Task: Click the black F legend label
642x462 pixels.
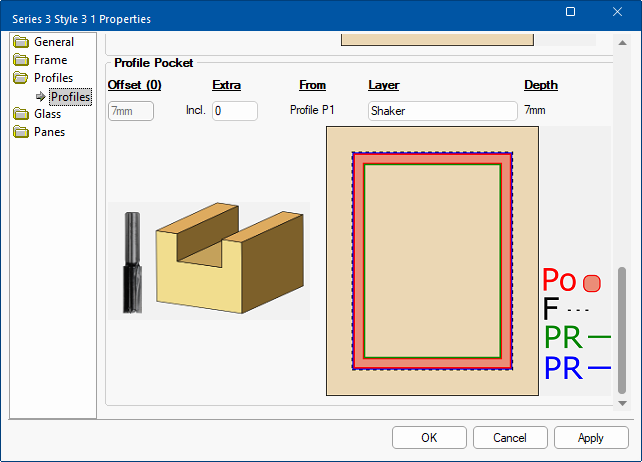Action: click(551, 308)
